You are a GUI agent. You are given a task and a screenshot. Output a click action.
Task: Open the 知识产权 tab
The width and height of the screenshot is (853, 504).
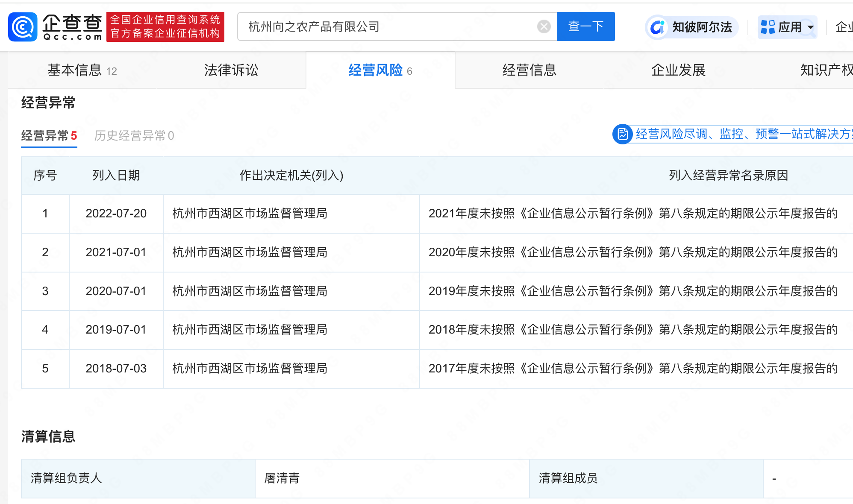[x=826, y=70]
